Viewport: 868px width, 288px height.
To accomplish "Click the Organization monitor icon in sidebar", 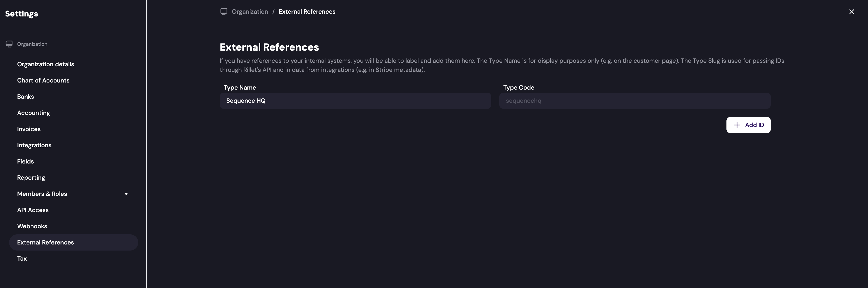I will point(9,44).
